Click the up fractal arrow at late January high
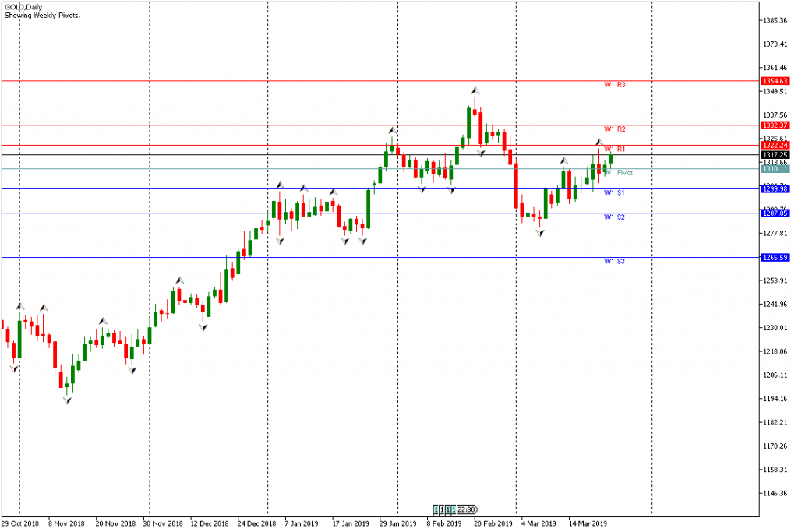 point(392,130)
